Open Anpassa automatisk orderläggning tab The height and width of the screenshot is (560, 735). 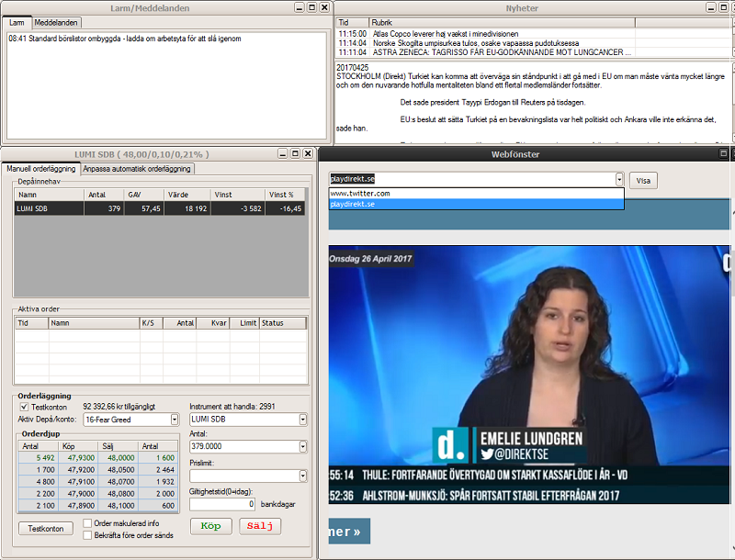coord(137,169)
